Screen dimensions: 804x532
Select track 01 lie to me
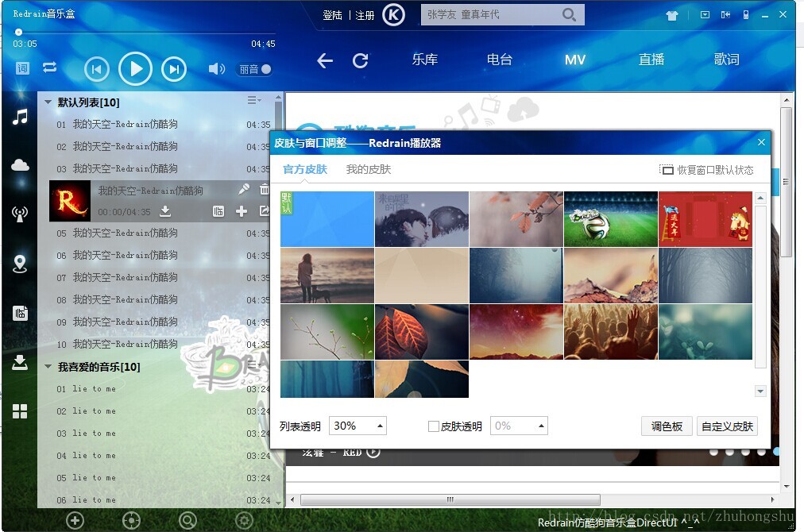(x=162, y=389)
